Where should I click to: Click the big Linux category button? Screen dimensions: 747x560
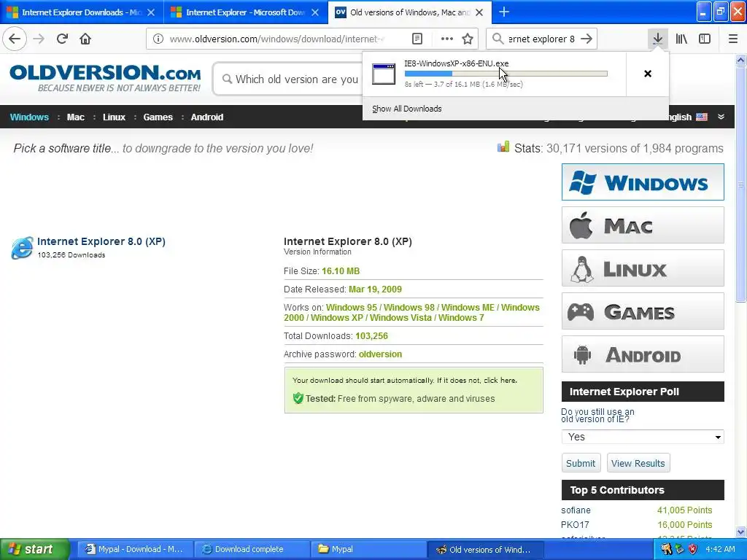pos(643,268)
